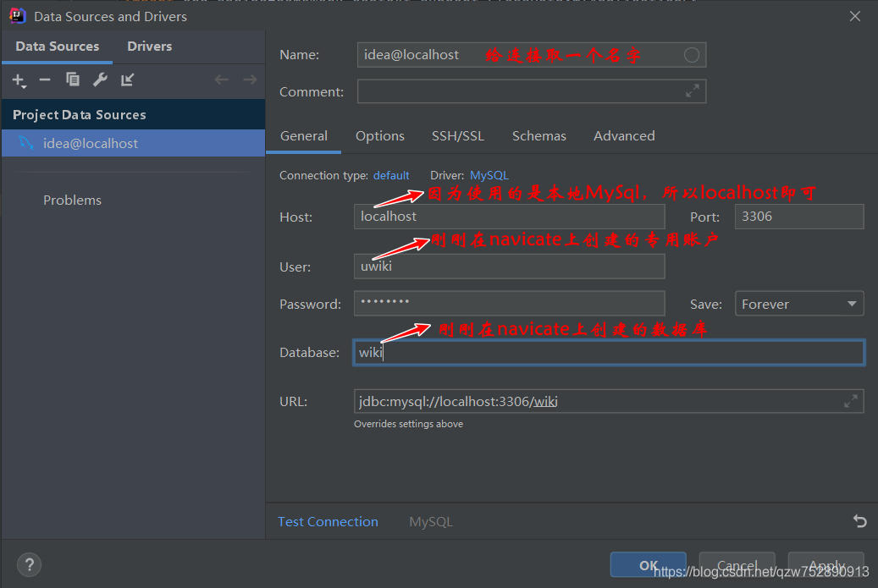Click the Cancel button
This screenshot has height=588, width=878.
(737, 564)
